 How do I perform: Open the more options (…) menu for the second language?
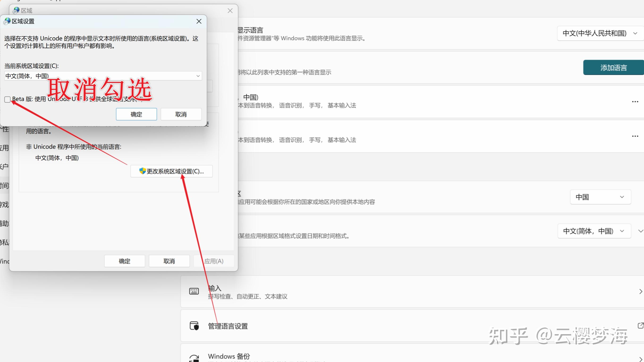pos(635,136)
